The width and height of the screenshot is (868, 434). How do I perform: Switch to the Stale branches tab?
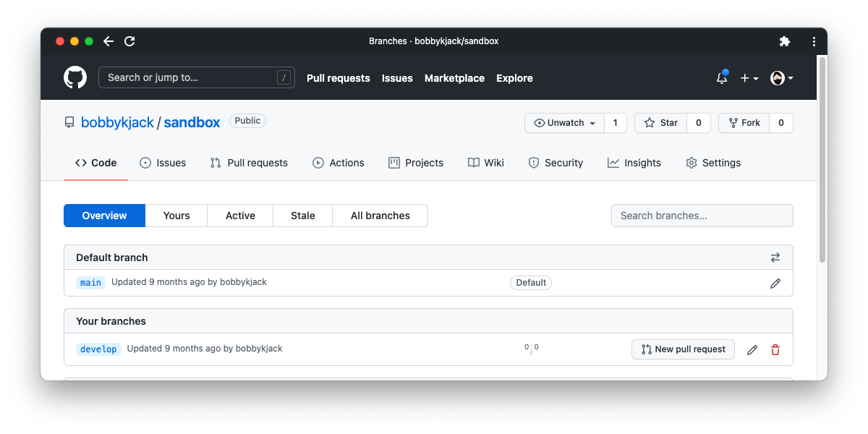(302, 215)
